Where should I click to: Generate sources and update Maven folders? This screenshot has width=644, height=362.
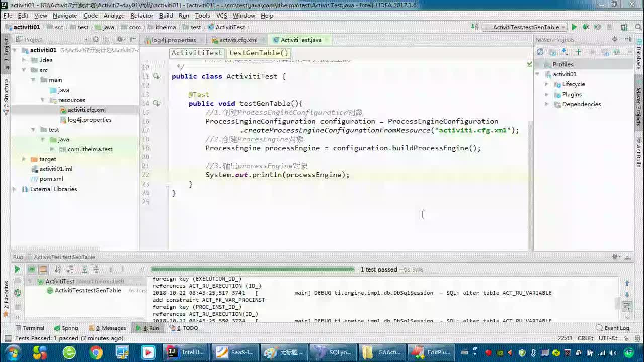(x=552, y=52)
